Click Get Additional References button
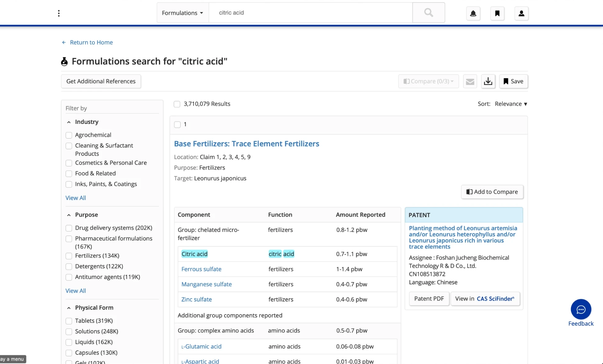Viewport: 603px width, 364px height. (x=101, y=81)
